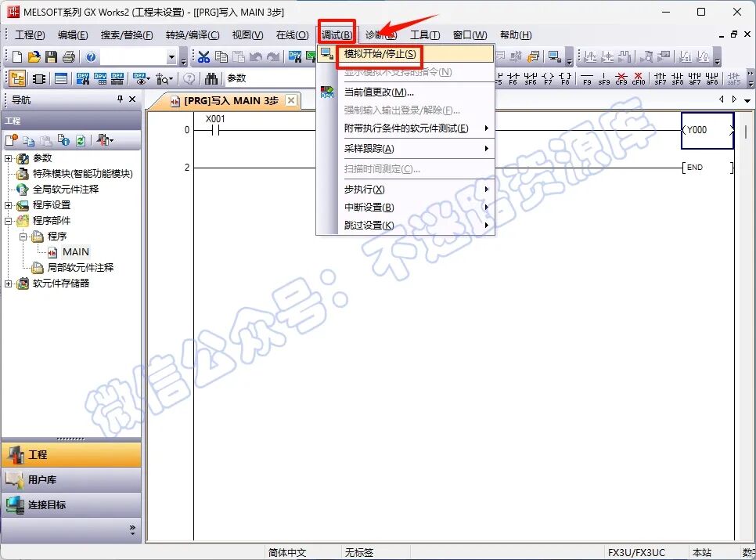Viewport: 756px width, 560px height.
Task: Select the 工程 panel button at bottom
Action: (x=71, y=455)
